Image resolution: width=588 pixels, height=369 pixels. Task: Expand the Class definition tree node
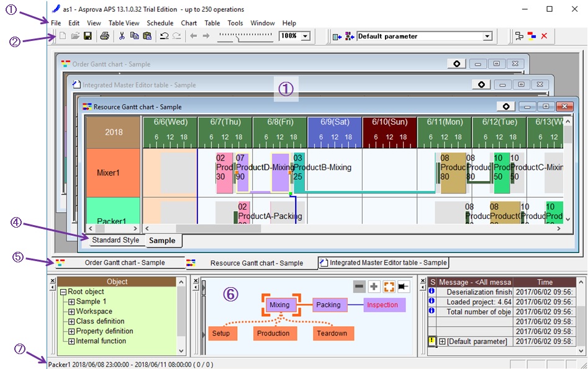(x=71, y=321)
